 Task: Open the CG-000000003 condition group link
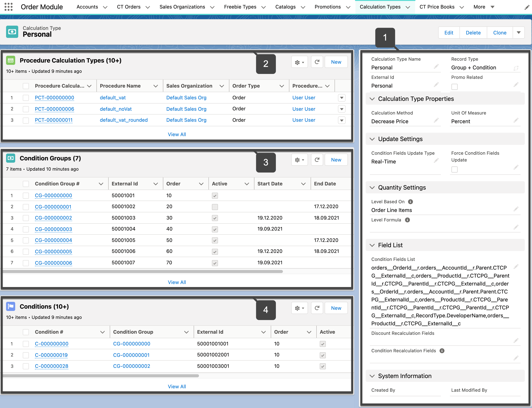click(54, 229)
